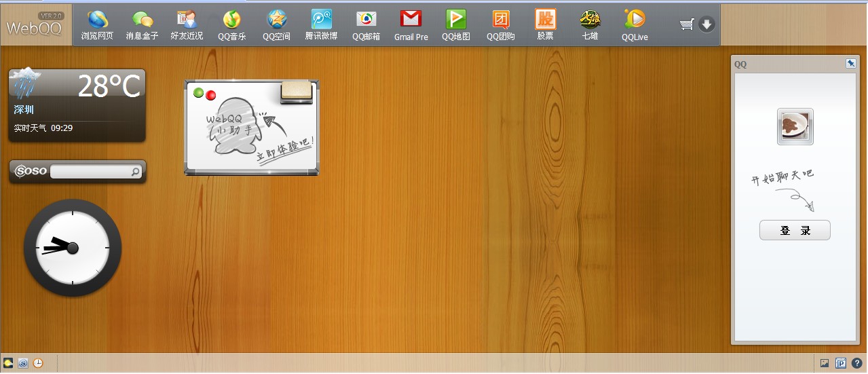
Task: Click the WebQQ VER 2.0 logo
Action: [x=35, y=25]
